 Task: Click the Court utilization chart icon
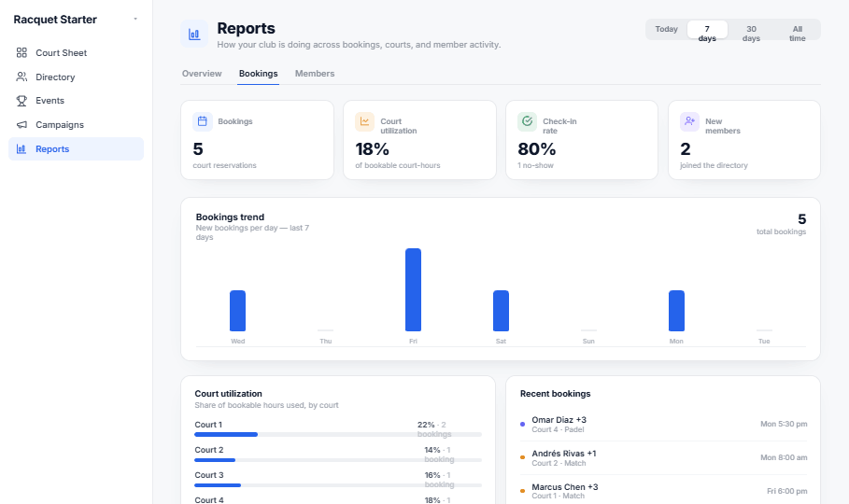pos(364,122)
